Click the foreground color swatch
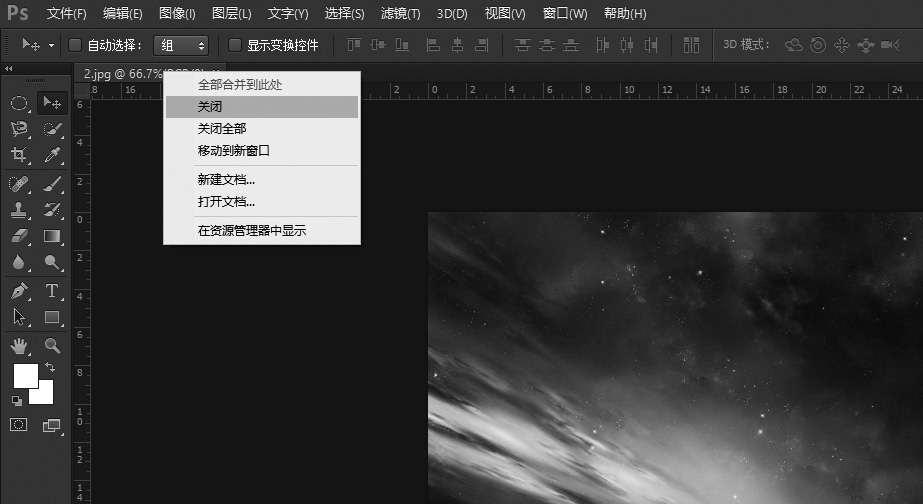923x504 pixels. click(x=25, y=376)
